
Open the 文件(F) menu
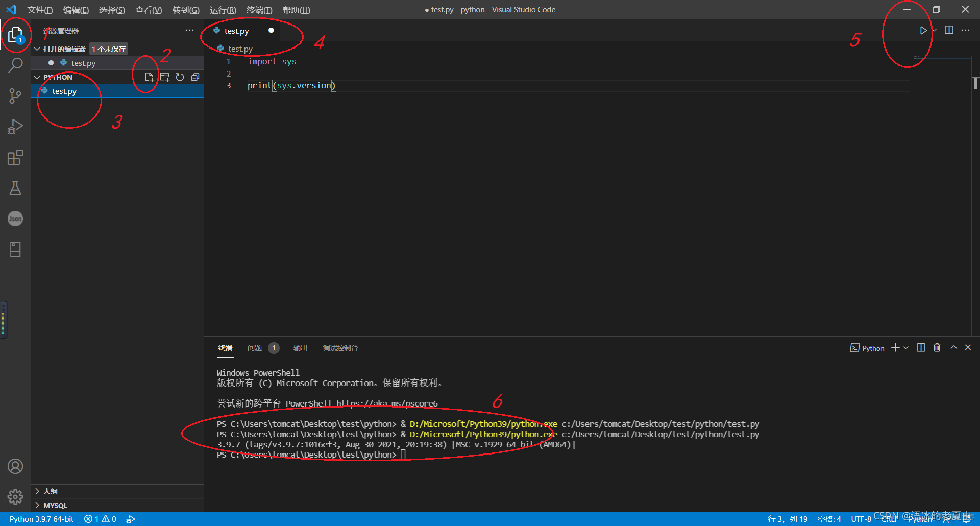tap(40, 10)
